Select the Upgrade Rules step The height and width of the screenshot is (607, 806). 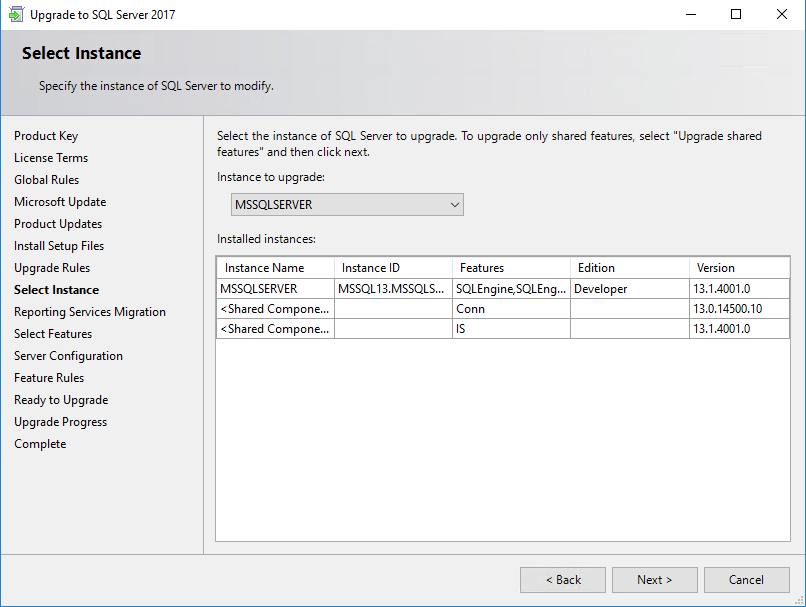coord(52,268)
